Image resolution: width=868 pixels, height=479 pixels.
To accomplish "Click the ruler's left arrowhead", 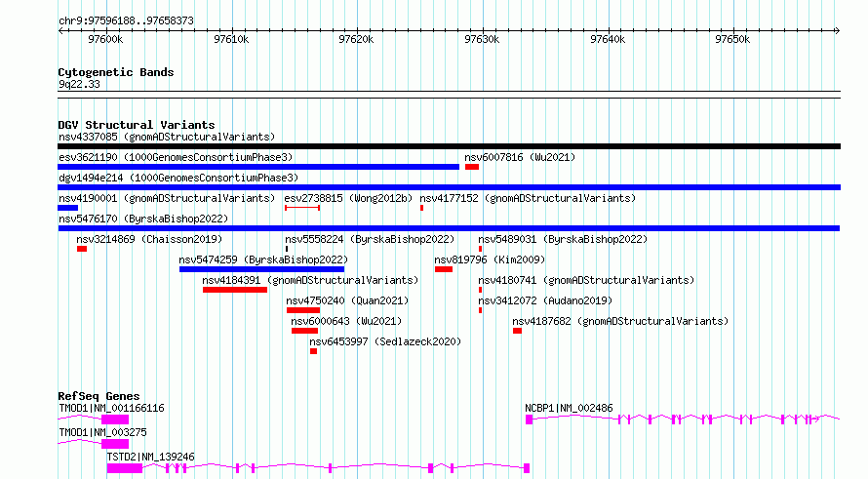I will pyautogui.click(x=60, y=31).
